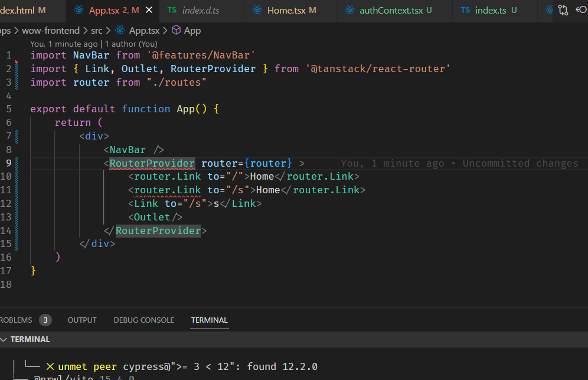The image size is (588, 380).
Task: Open the index.d.ts editor tab
Action: (x=200, y=10)
